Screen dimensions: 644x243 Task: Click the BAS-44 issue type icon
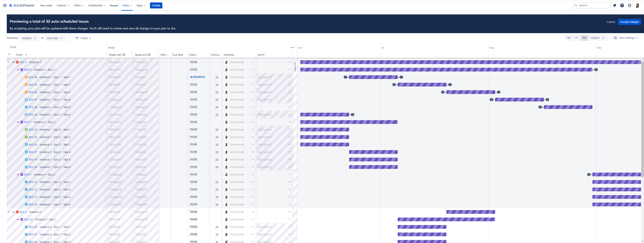pyautogui.click(x=26, y=77)
